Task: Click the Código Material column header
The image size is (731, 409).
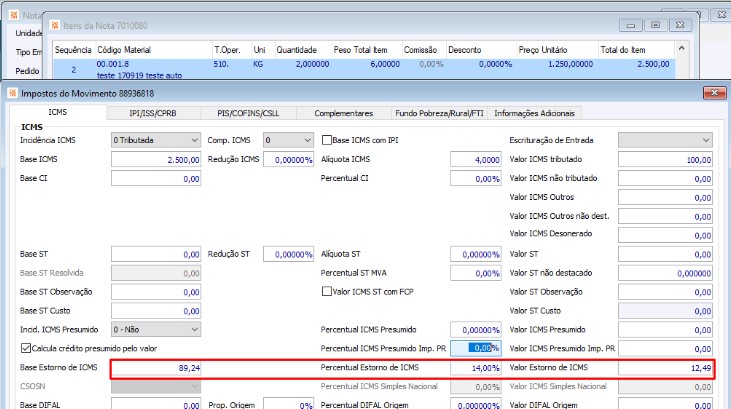Action: [153, 50]
